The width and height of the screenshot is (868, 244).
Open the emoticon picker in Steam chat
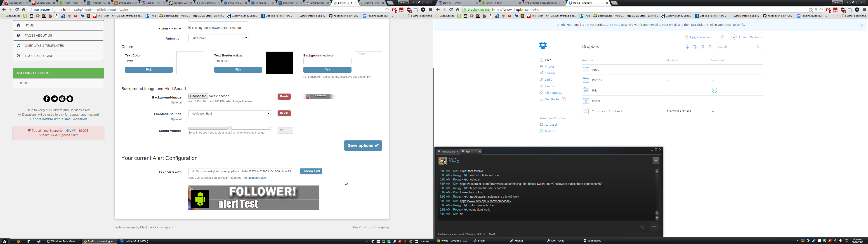(x=643, y=226)
